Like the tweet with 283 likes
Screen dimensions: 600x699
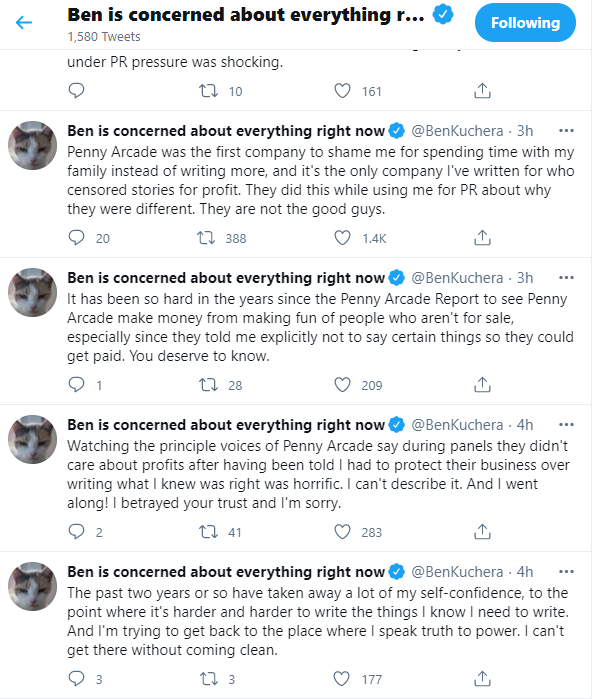click(342, 532)
